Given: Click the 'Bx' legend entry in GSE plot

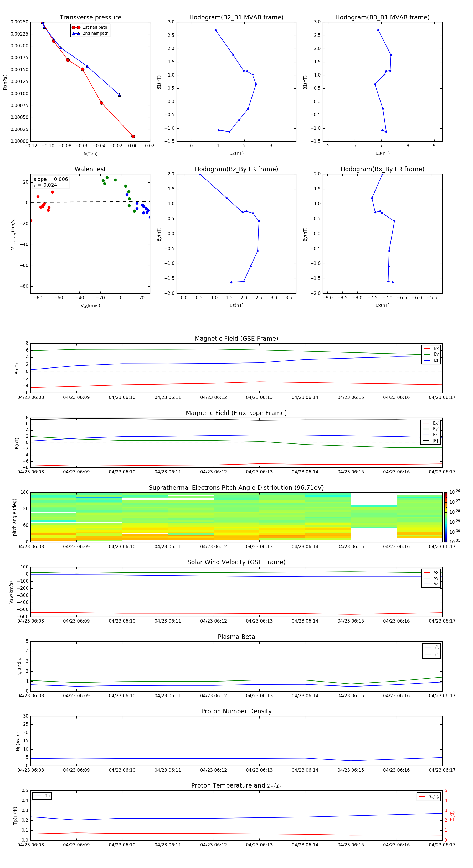Looking at the screenshot, I should tap(431, 349).
